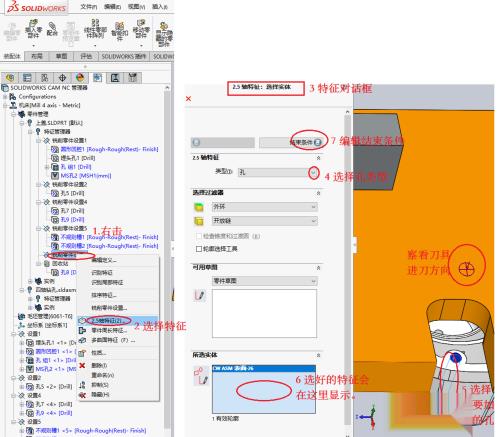The image size is (500, 437).
Task: Open the 插入 (Insert) menu
Action: pos(160,6)
